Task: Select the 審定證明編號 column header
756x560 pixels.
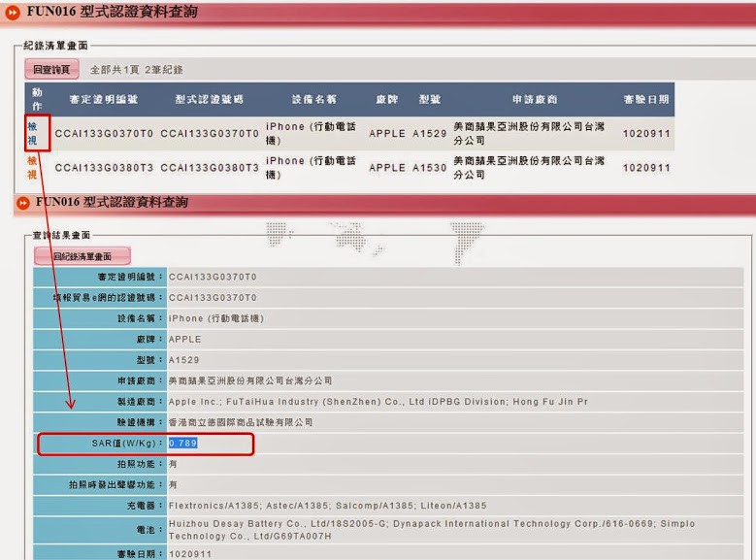Action: tap(104, 99)
